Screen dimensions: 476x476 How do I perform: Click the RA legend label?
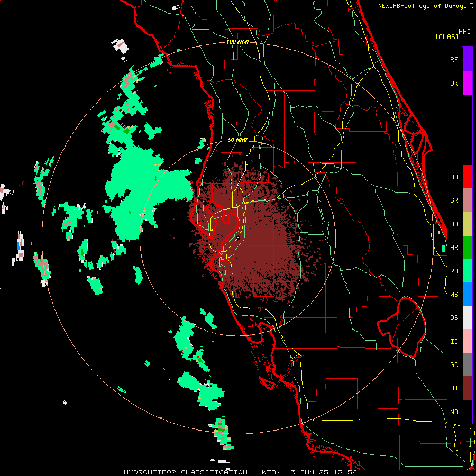(454, 271)
